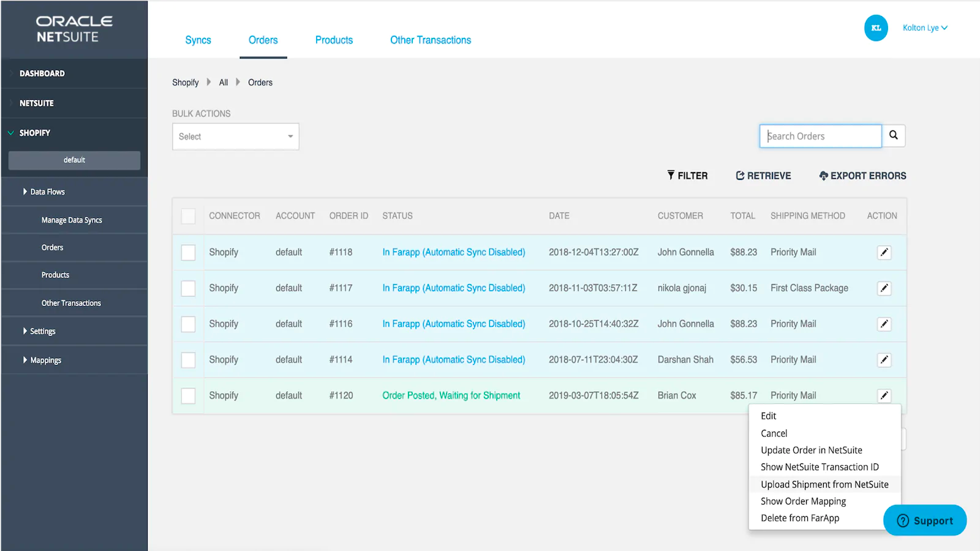The image size is (980, 551).
Task: Open the NetSuite sidebar section
Action: [x=37, y=103]
